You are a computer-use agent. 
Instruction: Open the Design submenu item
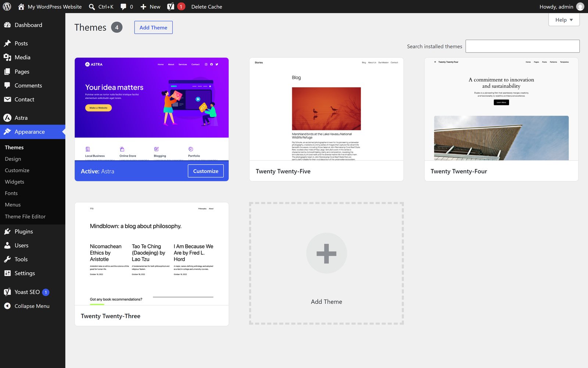click(13, 159)
